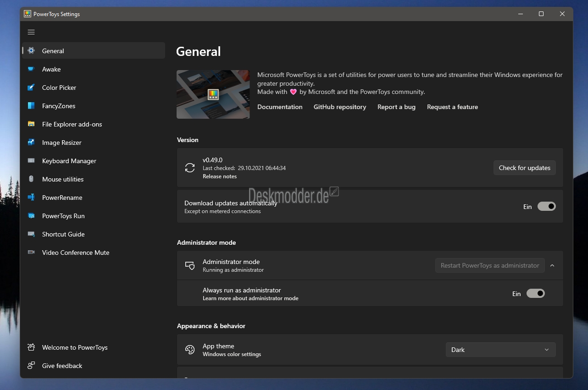
Task: Click the Image Resizer icon
Action: [x=31, y=143]
